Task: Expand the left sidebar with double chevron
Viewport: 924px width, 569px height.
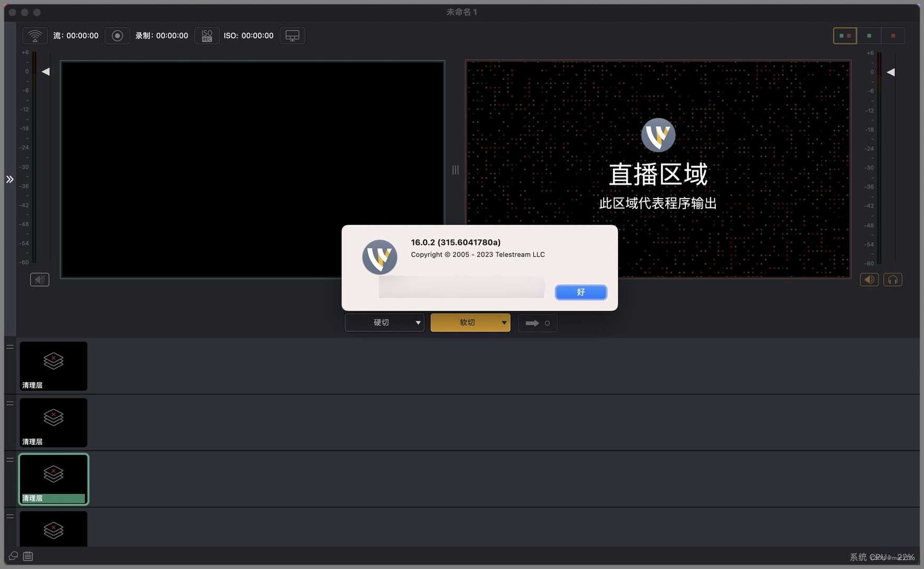Action: click(10, 180)
